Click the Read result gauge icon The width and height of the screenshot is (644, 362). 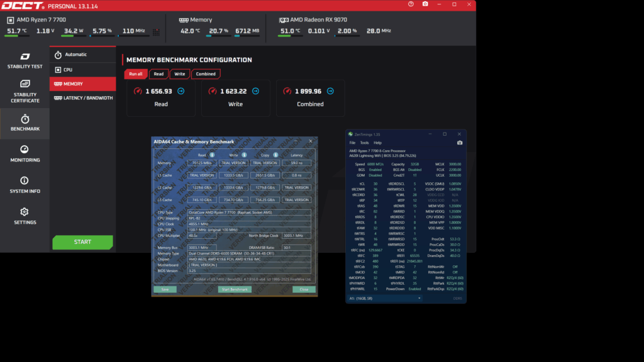coord(138,91)
